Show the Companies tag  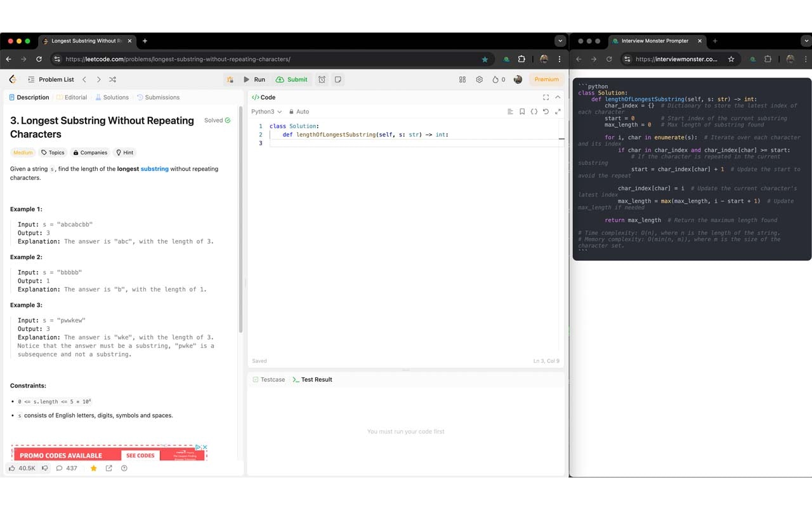point(90,152)
